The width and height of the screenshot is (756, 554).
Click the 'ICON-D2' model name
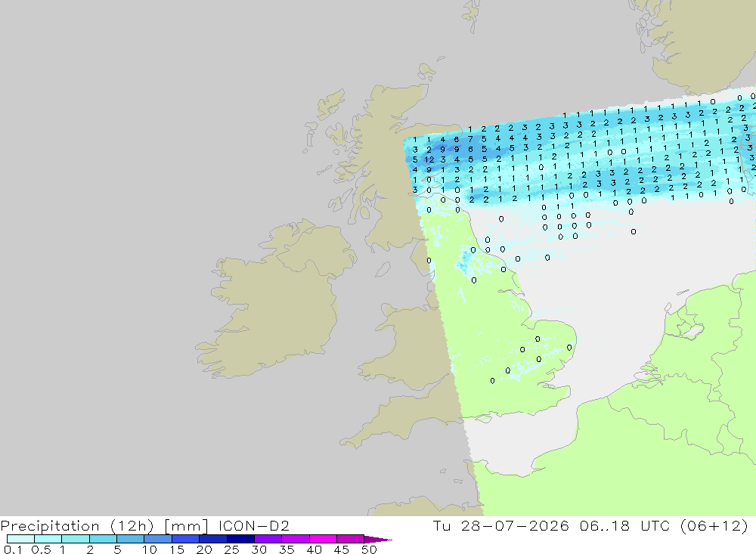tap(253, 525)
